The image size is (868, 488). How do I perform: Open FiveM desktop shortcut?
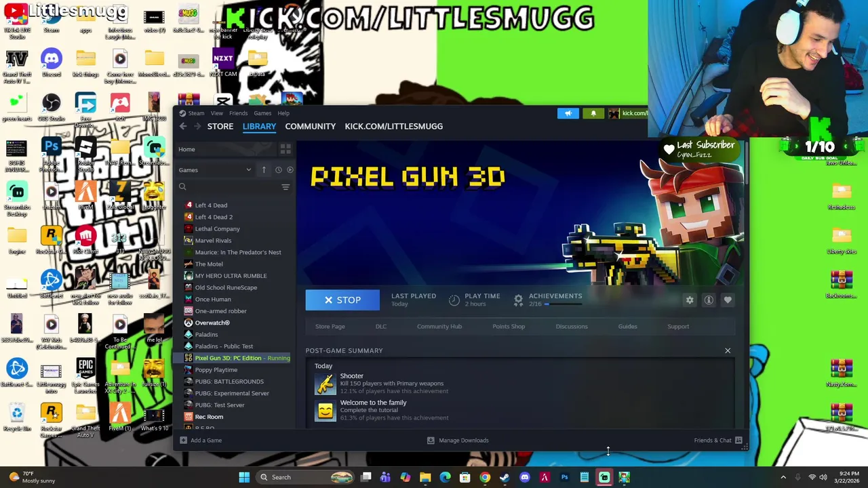pos(85,195)
